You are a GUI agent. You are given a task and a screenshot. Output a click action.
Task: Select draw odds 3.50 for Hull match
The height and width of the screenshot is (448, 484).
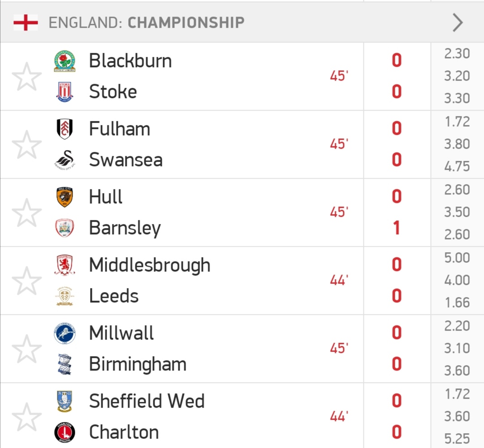(x=457, y=212)
